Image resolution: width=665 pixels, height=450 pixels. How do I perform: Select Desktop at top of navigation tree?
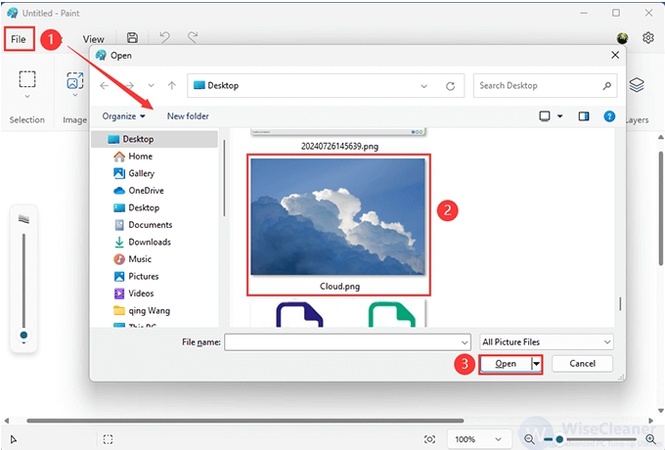[x=155, y=139]
